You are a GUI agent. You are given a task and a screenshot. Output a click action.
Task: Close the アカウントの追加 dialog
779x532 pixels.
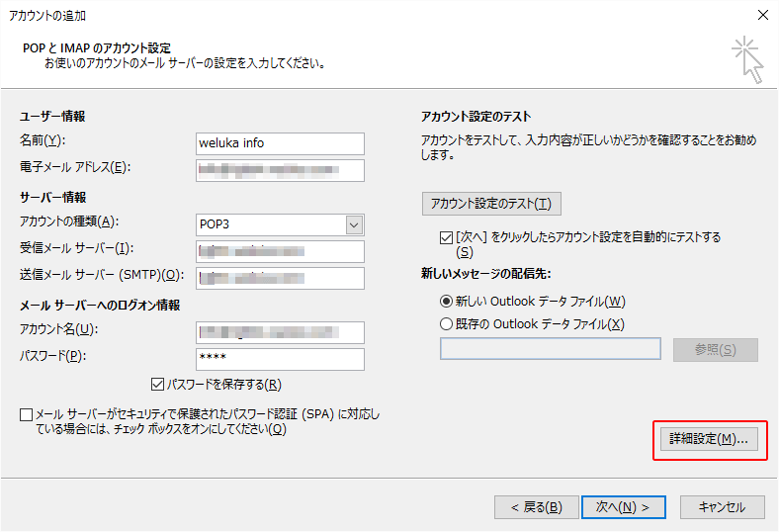click(762, 16)
